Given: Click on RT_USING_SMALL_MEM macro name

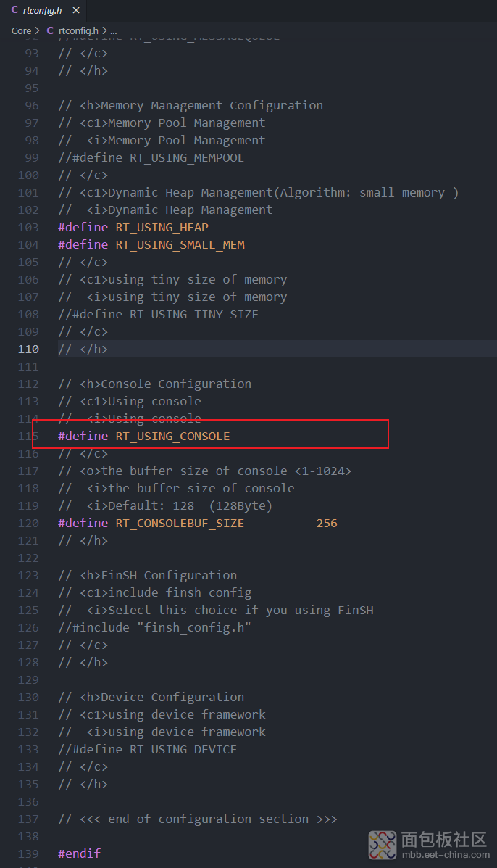Looking at the screenshot, I should click(180, 244).
